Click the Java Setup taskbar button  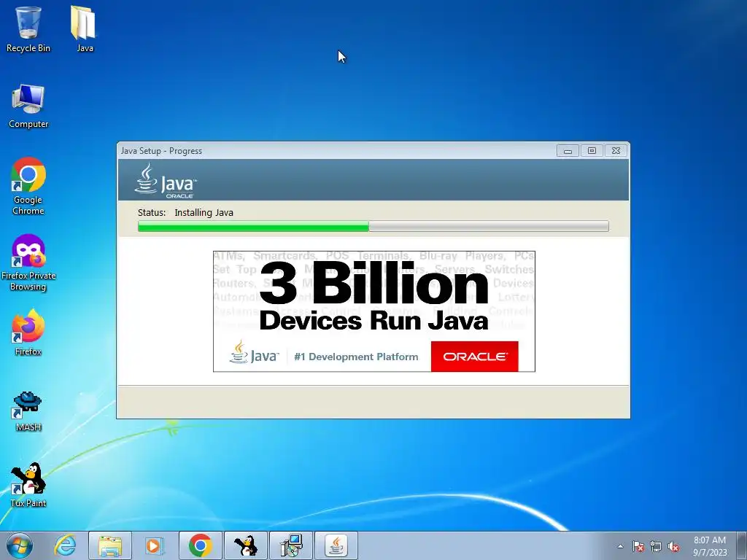(336, 545)
